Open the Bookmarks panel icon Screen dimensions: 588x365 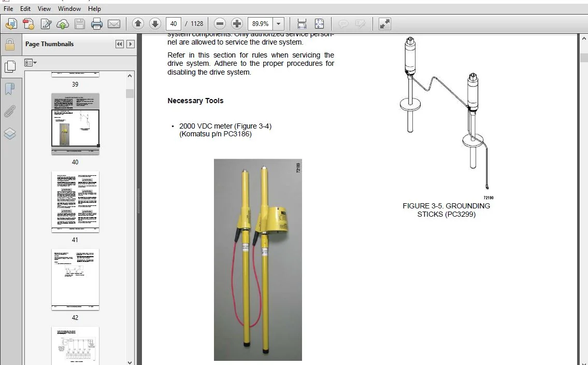[10, 89]
